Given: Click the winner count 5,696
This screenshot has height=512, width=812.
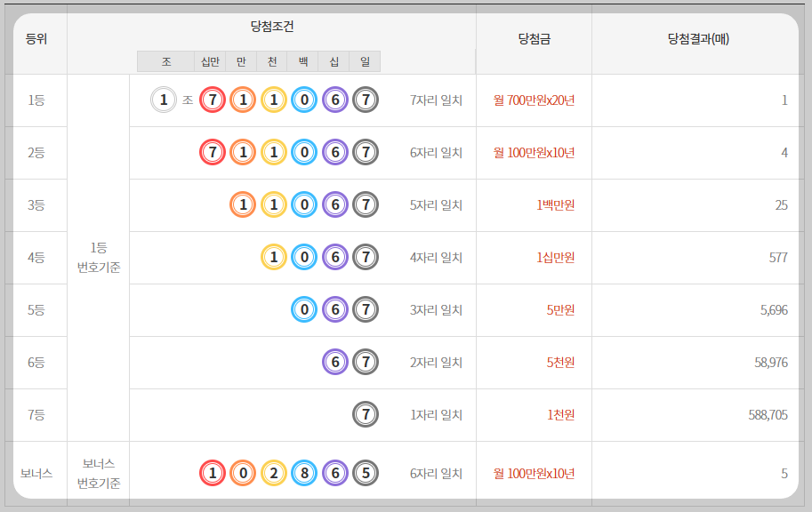Looking at the screenshot, I should 774,309.
